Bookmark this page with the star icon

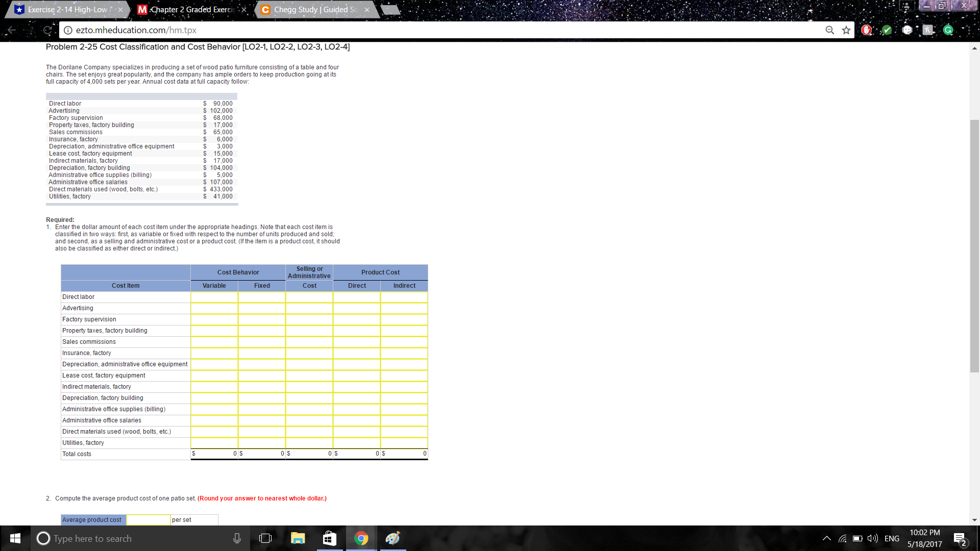[x=846, y=30]
